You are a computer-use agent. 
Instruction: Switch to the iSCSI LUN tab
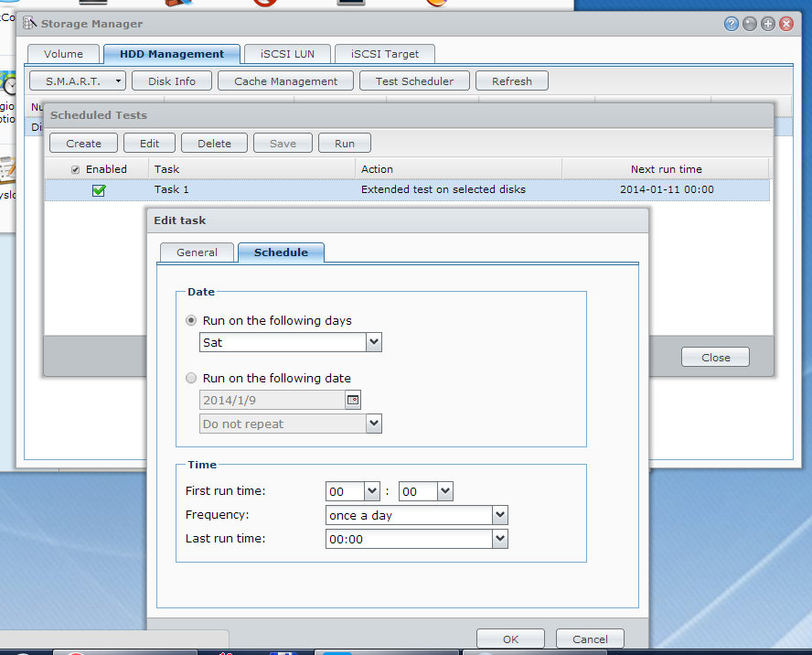[x=286, y=54]
